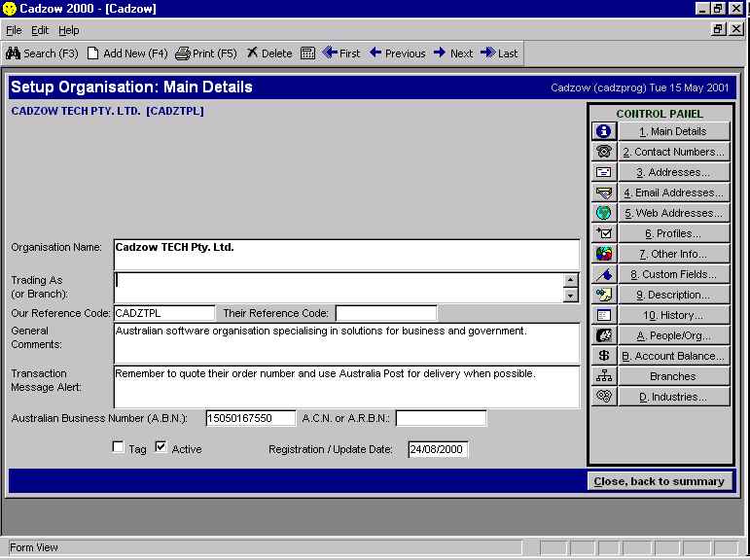
Task: Open 7. Other Info button
Action: click(x=673, y=254)
